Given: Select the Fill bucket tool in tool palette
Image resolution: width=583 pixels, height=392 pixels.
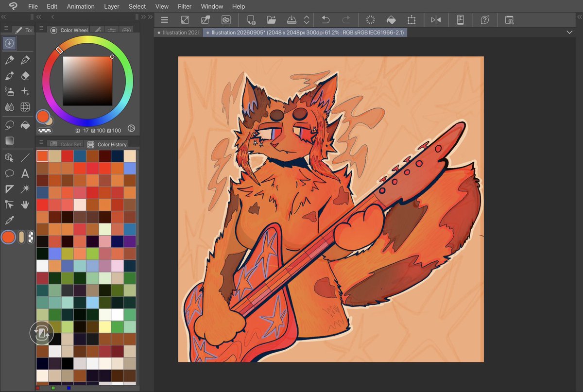Looking at the screenshot, I should click(x=25, y=125).
